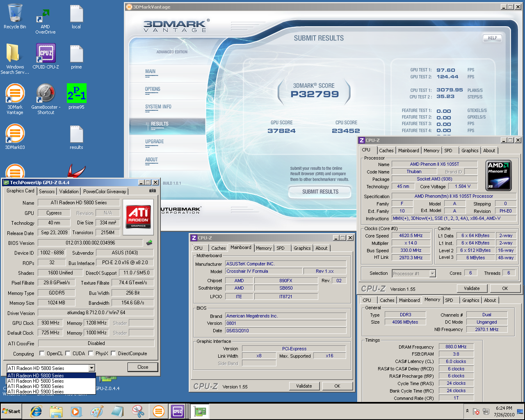
Task: Select the Graphics Card tab in GPU-Z
Action: 21,191
